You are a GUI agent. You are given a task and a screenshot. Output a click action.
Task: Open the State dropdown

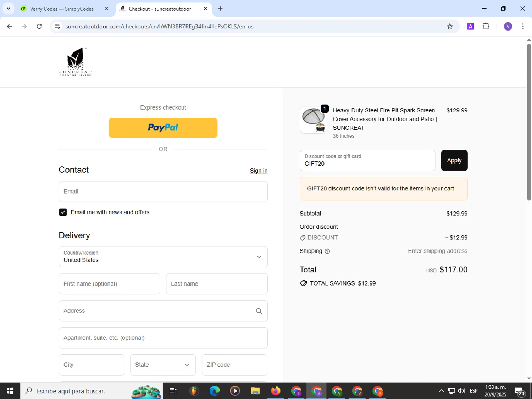coord(163,365)
